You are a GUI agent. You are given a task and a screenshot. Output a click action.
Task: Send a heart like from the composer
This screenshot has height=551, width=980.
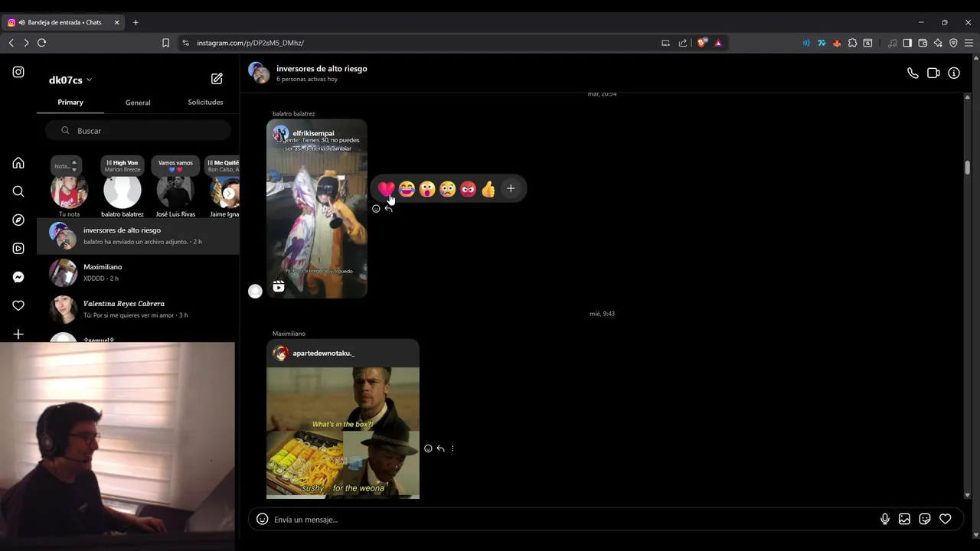946,519
